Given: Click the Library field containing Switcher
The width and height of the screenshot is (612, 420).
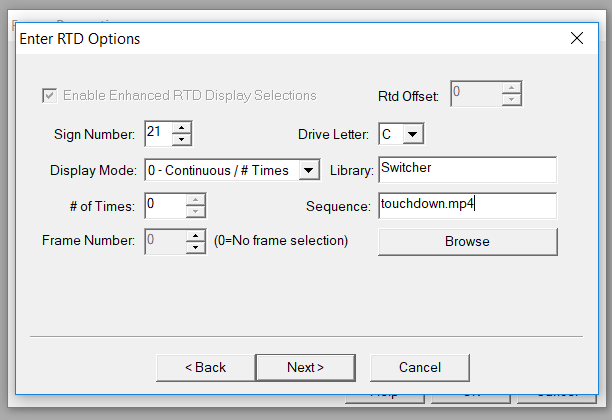Looking at the screenshot, I should pos(467,169).
